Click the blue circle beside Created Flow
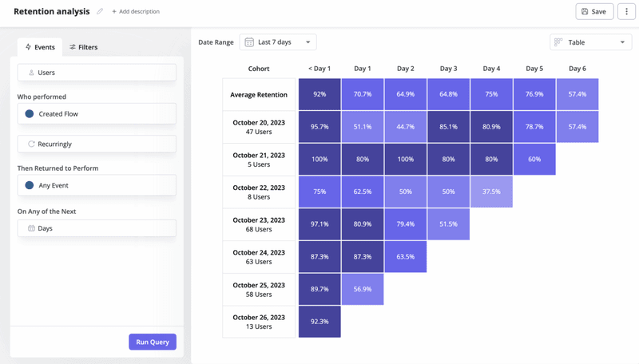Screen dimensions: 639x364 30,114
